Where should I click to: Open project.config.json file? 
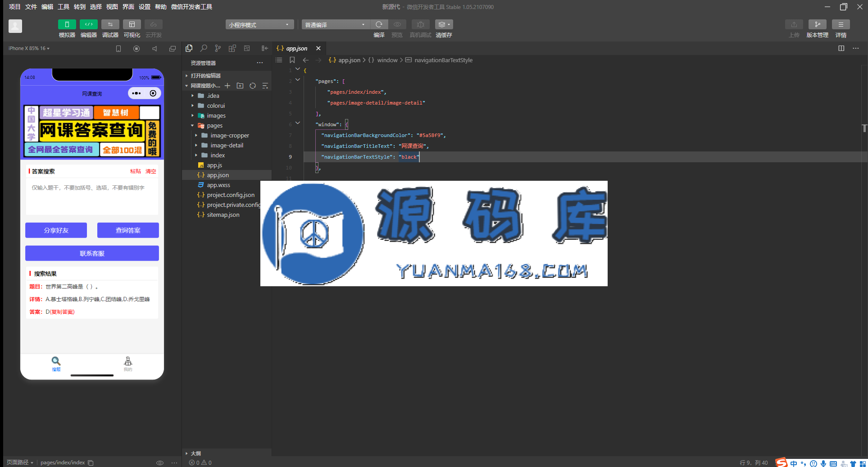(x=227, y=195)
